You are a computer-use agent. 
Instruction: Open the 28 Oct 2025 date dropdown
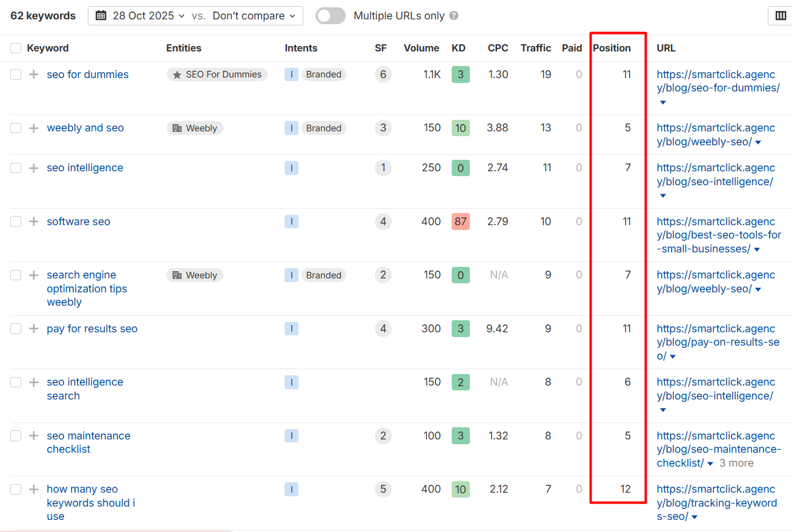(x=145, y=16)
